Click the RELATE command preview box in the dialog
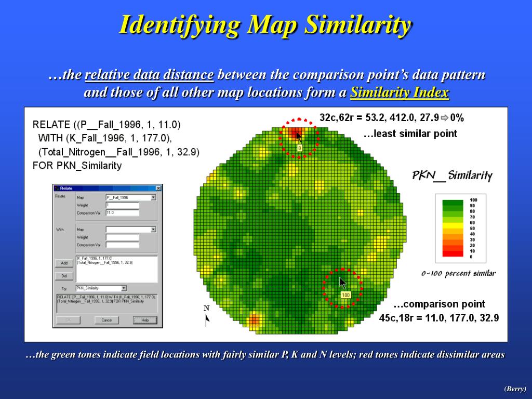The image size is (532, 399). click(107, 303)
